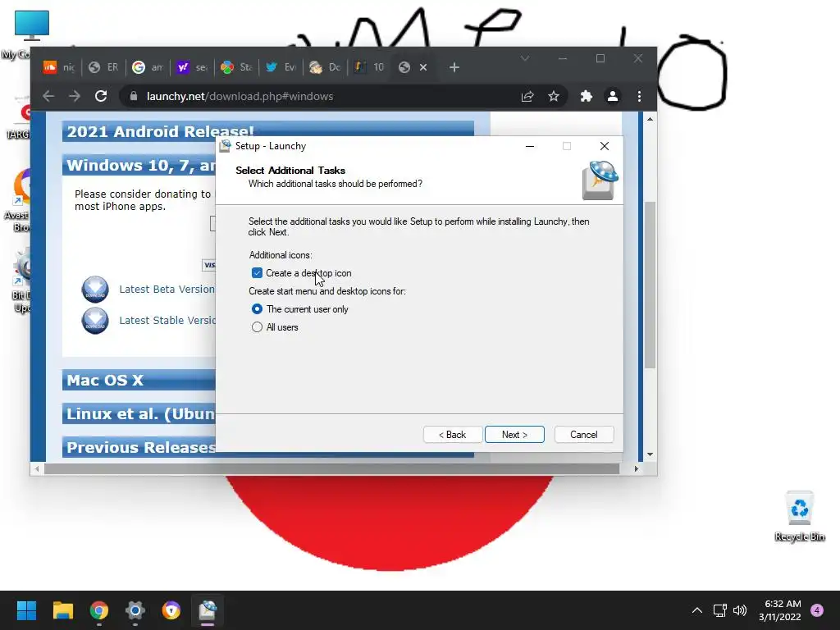840x630 pixels.
Task: Expand the Mac OS X section
Action: click(139, 380)
